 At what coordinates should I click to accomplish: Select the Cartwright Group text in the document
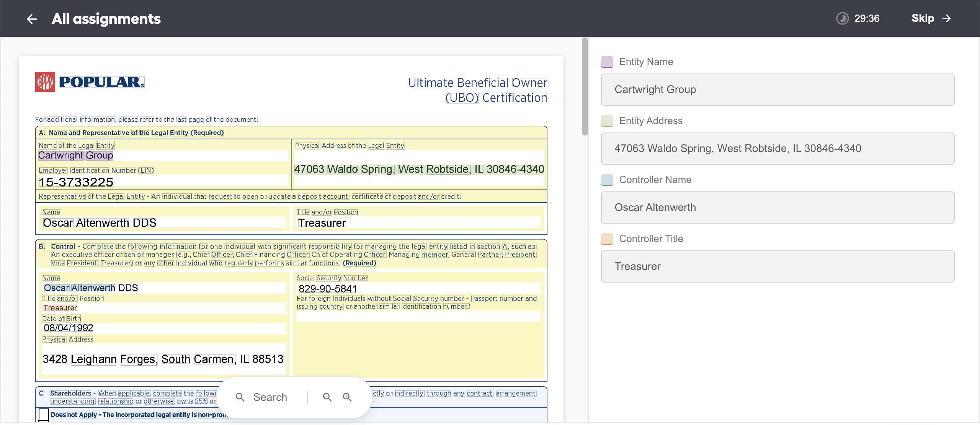click(x=76, y=155)
